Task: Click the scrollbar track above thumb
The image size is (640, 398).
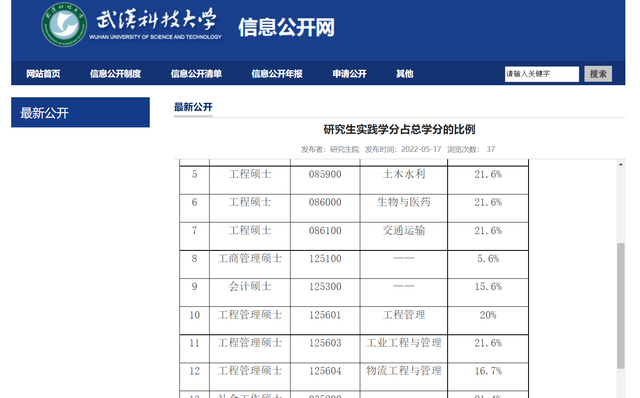Action: tap(620, 206)
